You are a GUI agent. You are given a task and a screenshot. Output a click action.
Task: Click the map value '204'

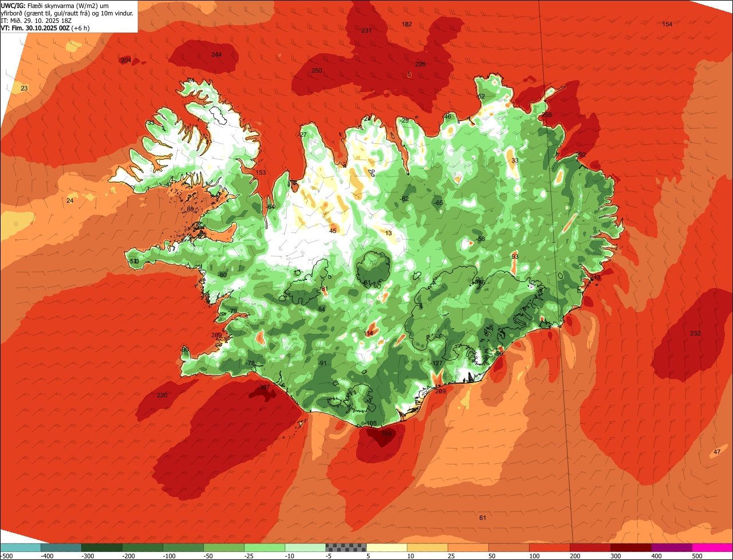coord(126,60)
